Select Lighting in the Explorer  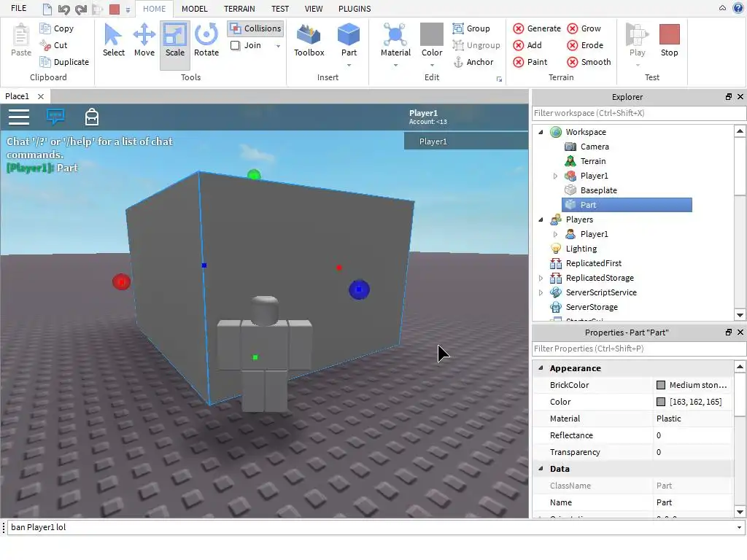(x=581, y=249)
